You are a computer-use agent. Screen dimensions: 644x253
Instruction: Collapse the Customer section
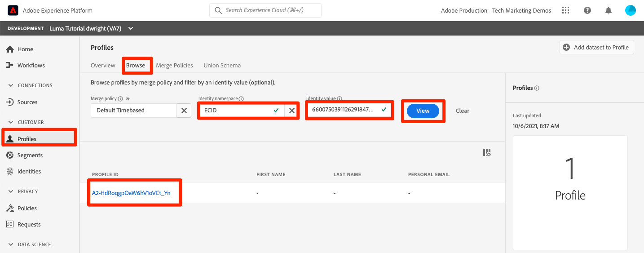pos(11,122)
